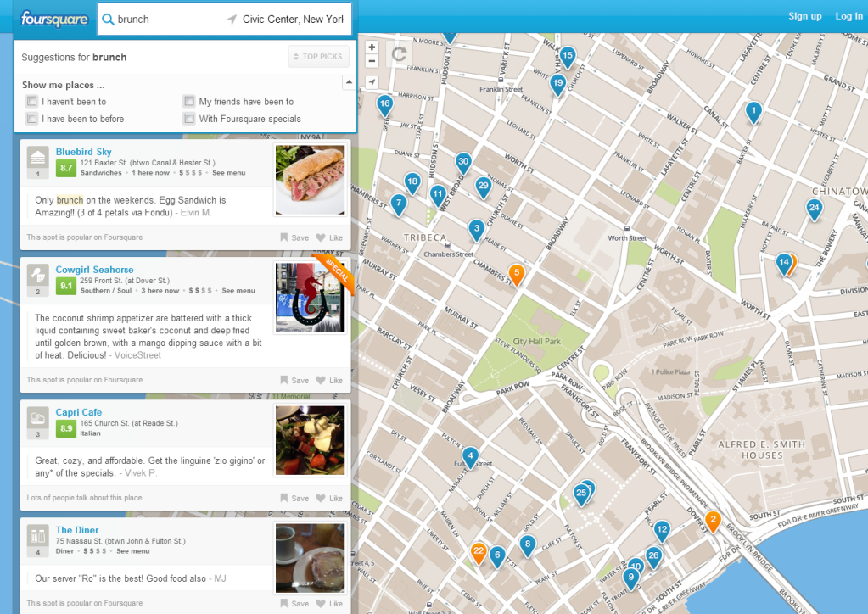Zoom in the map with plus button

pos(372,47)
